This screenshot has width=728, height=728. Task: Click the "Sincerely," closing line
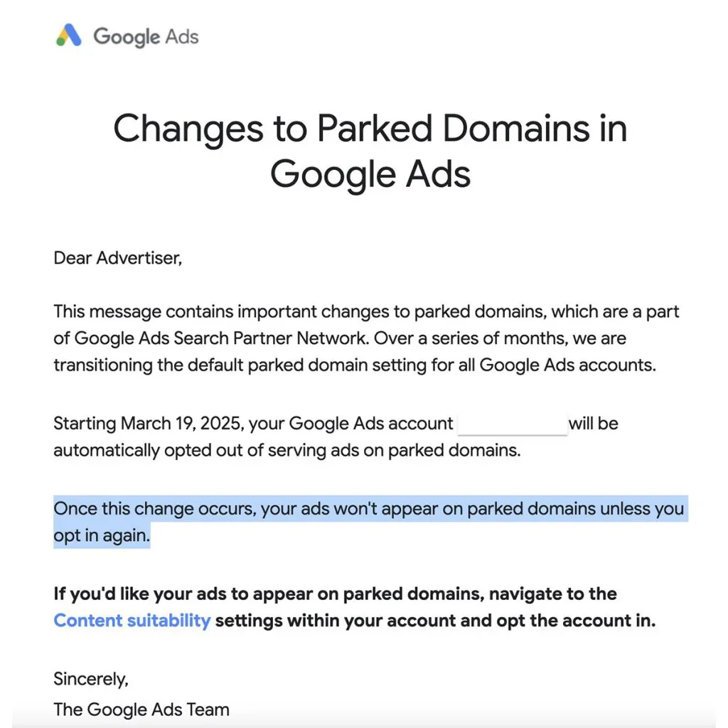(x=91, y=679)
